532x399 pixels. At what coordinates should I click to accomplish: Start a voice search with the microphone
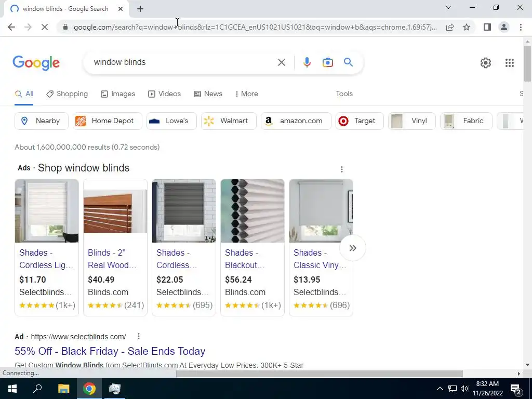point(307,62)
